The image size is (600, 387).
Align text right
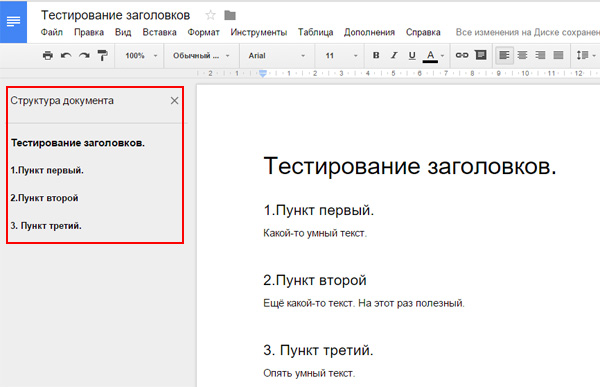[540, 56]
